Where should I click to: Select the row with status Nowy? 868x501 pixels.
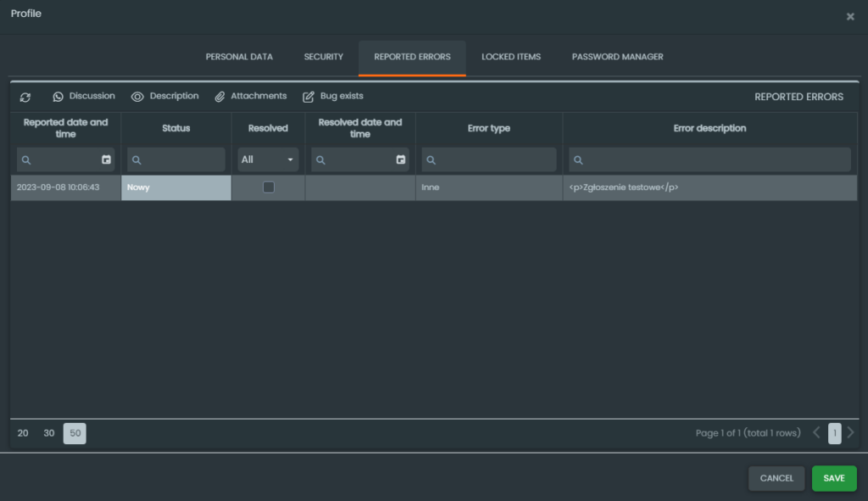(x=175, y=187)
